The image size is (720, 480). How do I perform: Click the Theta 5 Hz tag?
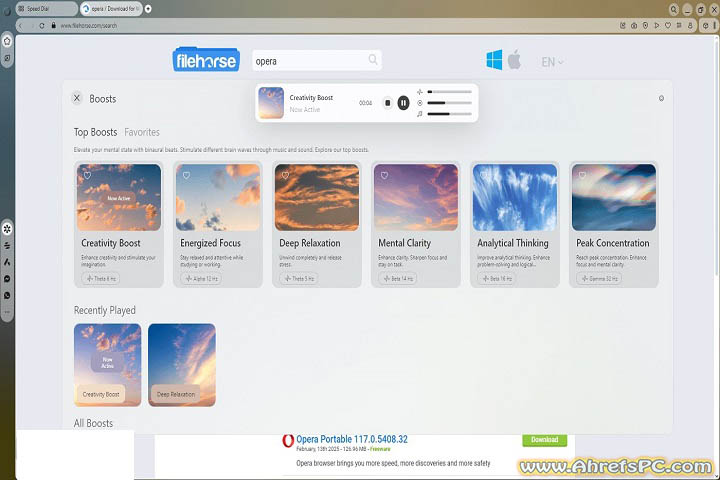(299, 279)
